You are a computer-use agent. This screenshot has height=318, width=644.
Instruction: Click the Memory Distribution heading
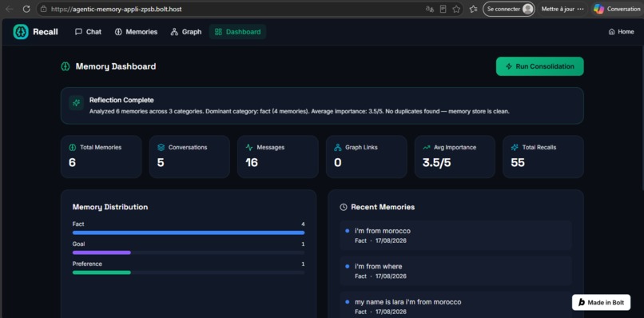coord(110,207)
